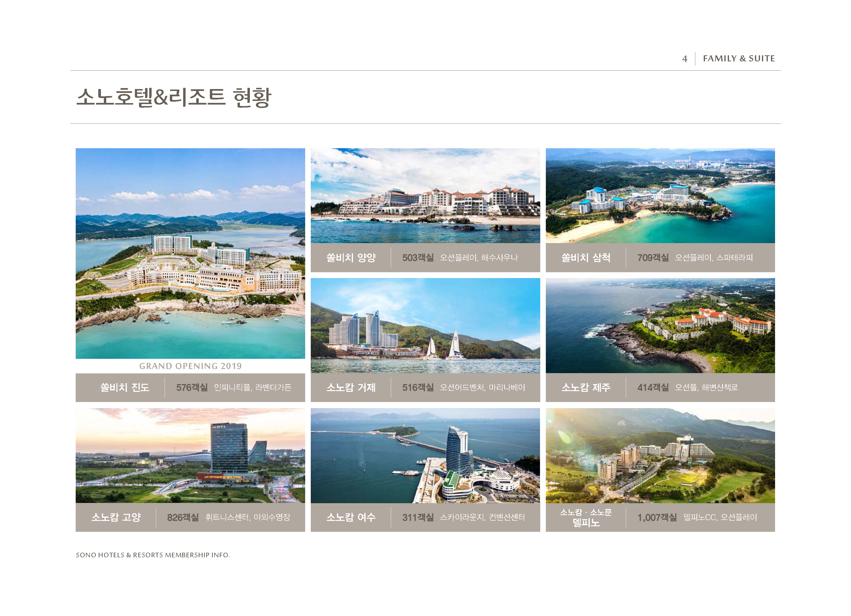The height and width of the screenshot is (616, 851).
Task: Click the 709객실 room count
Action: pyautogui.click(x=653, y=258)
